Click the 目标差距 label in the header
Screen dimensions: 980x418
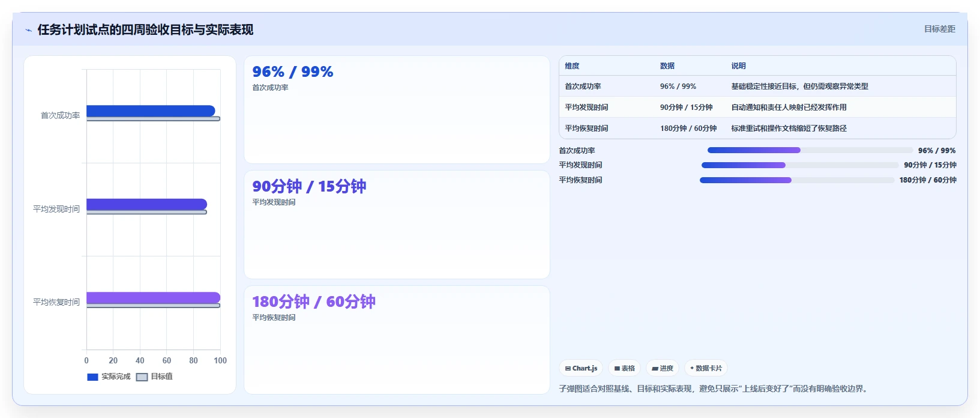point(939,29)
